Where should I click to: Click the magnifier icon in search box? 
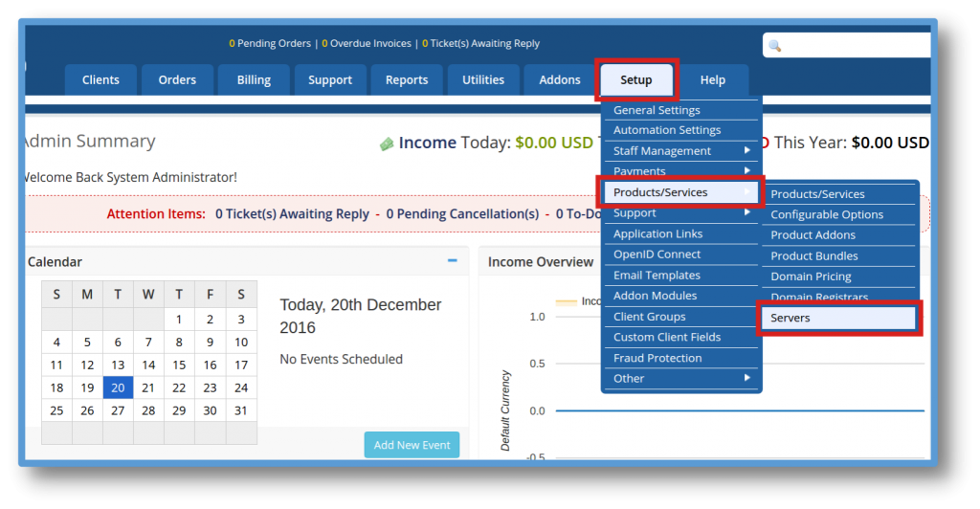(775, 45)
